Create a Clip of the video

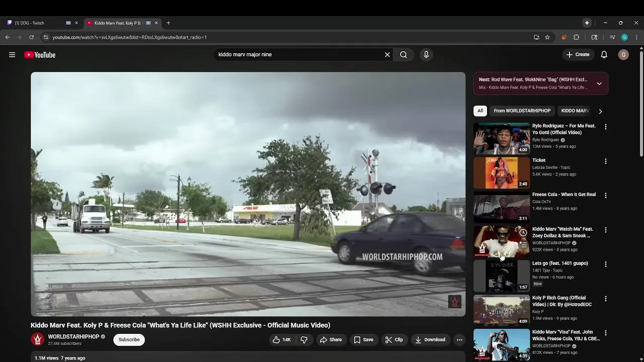(x=394, y=340)
